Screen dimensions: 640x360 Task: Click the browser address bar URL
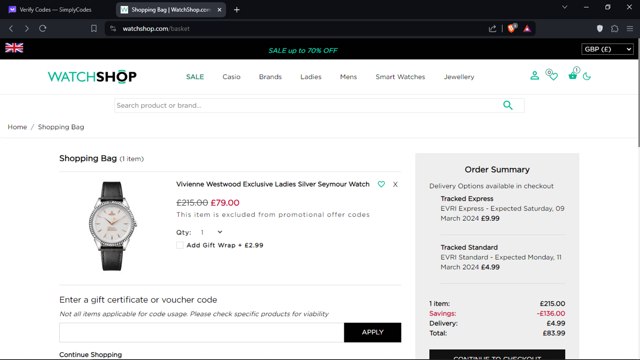pyautogui.click(x=156, y=29)
